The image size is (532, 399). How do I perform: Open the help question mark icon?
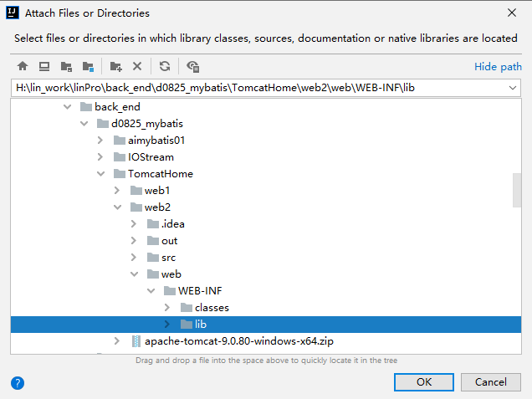pyautogui.click(x=17, y=382)
